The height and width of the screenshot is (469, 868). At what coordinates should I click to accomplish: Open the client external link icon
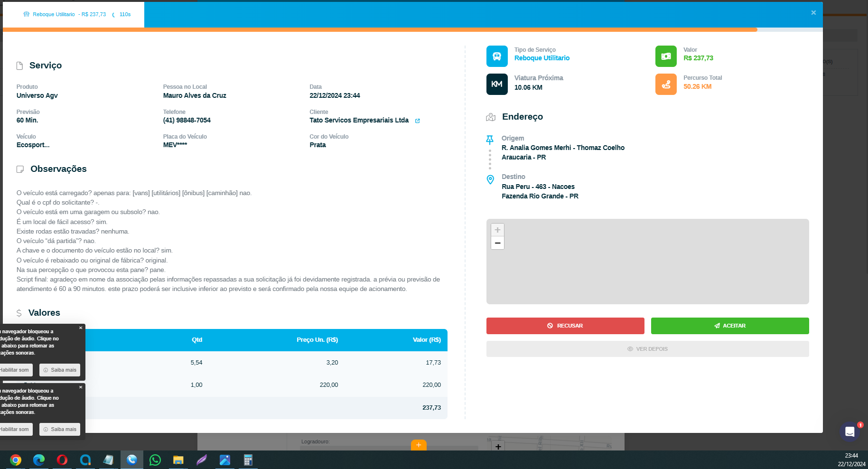click(418, 121)
